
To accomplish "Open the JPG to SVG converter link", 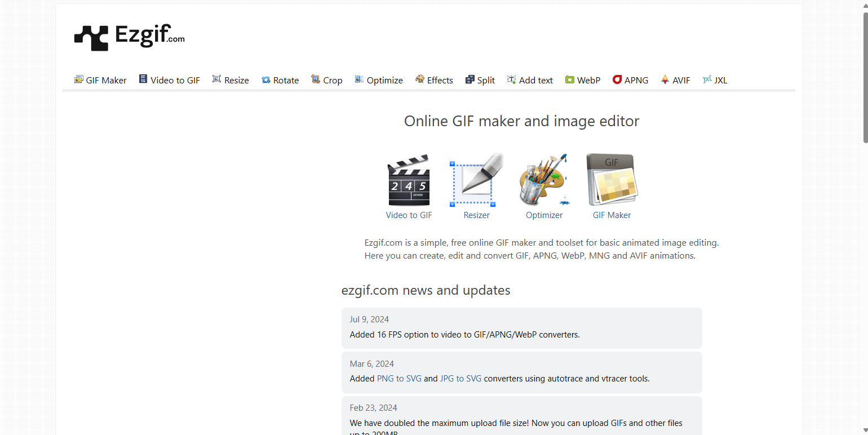I will pyautogui.click(x=460, y=379).
